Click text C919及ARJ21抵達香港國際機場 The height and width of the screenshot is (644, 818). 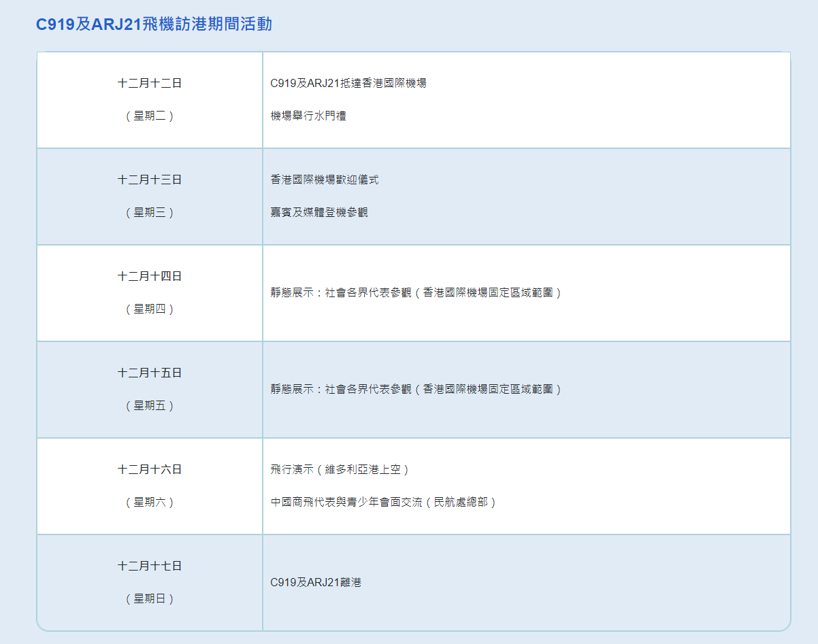348,84
